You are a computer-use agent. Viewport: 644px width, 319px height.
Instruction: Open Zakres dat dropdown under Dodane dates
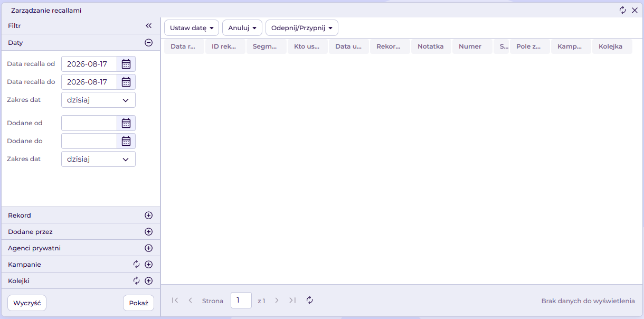(x=98, y=159)
